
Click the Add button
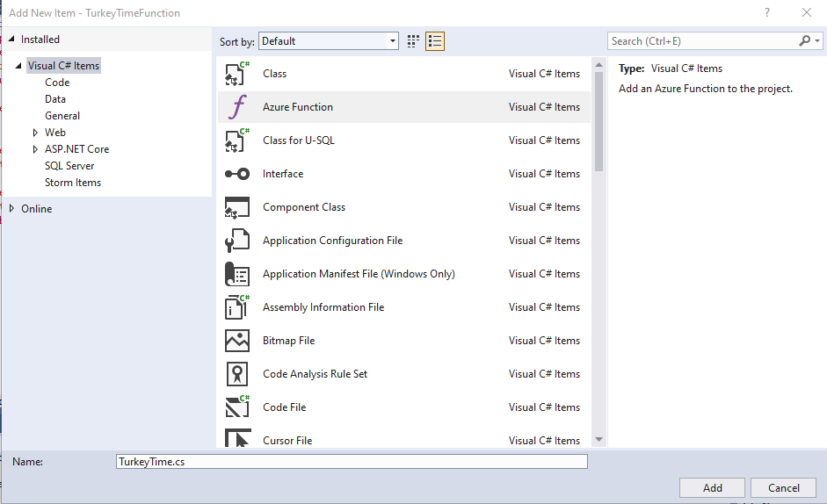712,487
